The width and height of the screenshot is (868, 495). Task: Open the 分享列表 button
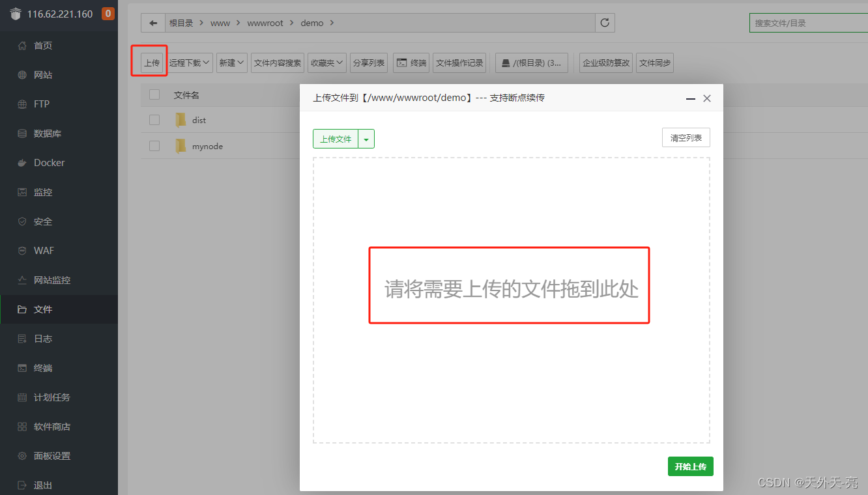368,63
